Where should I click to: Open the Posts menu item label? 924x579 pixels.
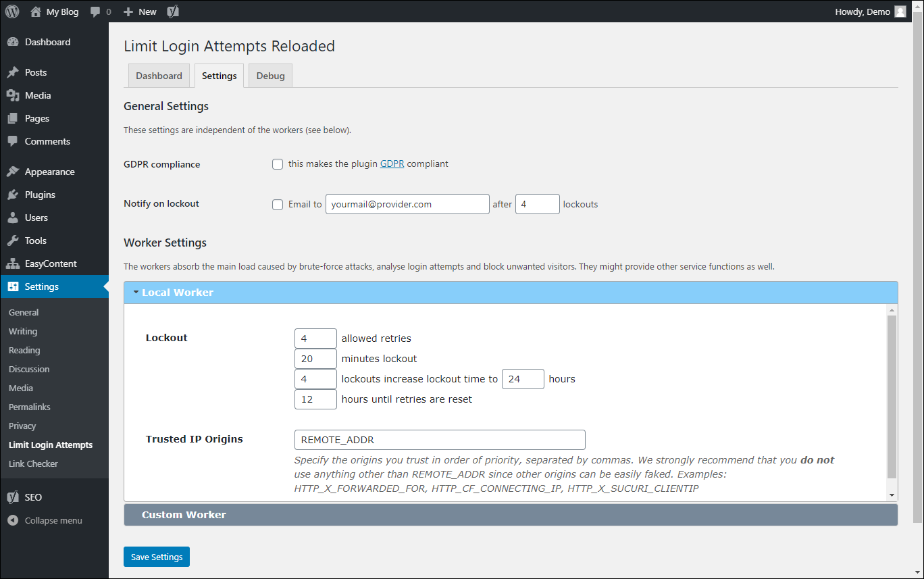(x=36, y=72)
